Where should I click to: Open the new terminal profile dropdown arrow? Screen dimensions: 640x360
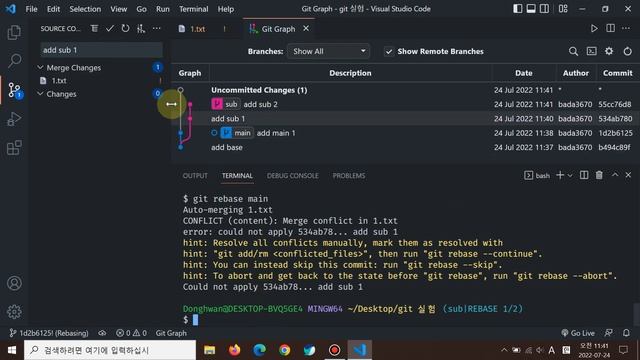tap(570, 176)
